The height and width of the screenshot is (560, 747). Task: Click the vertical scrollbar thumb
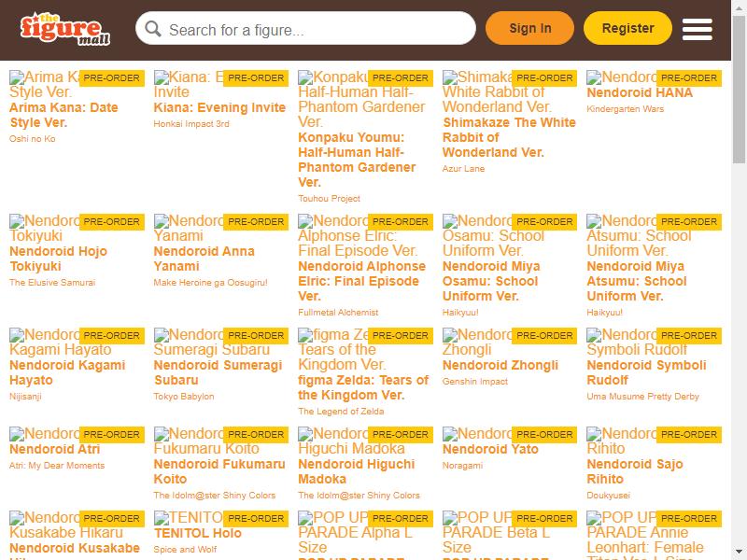click(x=739, y=89)
